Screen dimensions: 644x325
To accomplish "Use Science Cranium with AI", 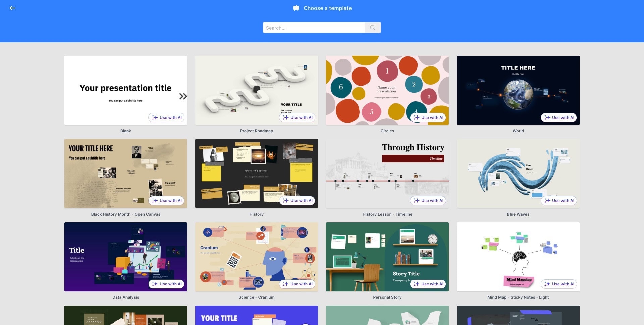I will [297, 284].
